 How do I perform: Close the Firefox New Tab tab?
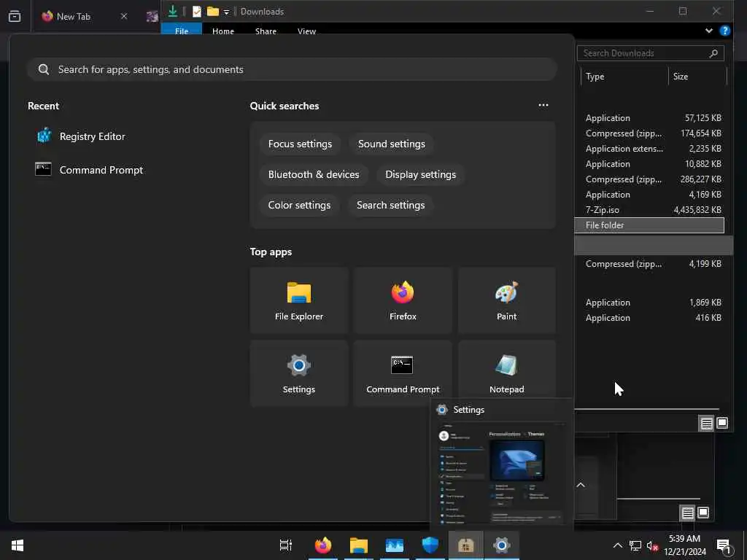124,16
